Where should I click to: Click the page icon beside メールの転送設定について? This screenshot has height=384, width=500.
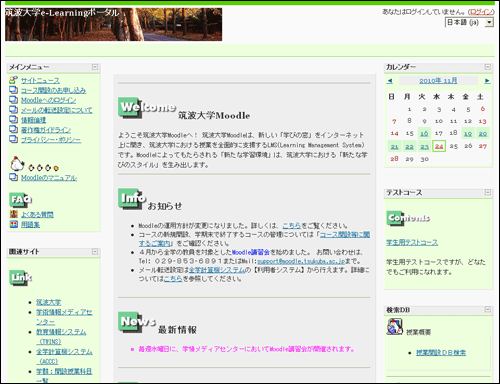pyautogui.click(x=13, y=110)
